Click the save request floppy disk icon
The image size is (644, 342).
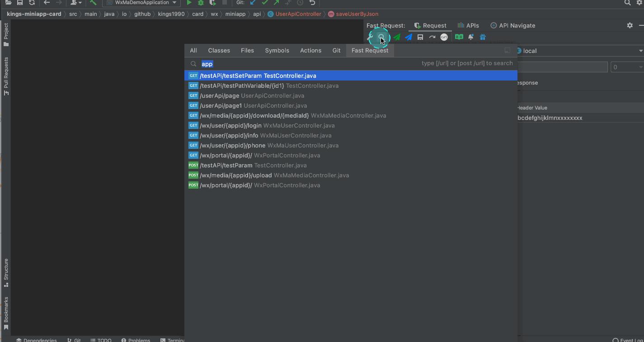pyautogui.click(x=420, y=37)
